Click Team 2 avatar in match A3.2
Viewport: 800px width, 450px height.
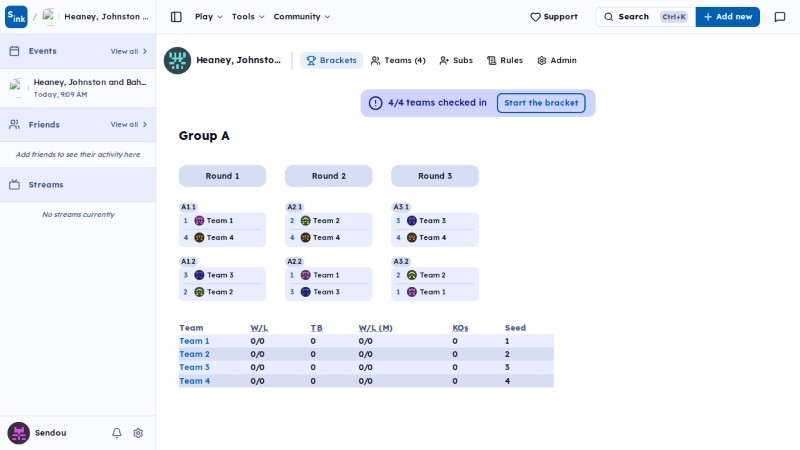(x=412, y=275)
